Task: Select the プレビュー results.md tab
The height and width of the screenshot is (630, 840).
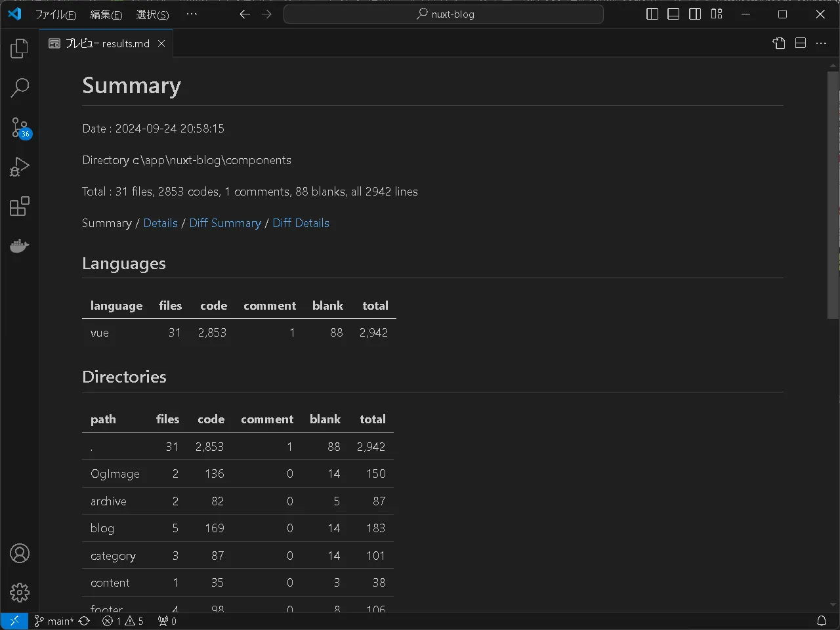Action: coord(107,43)
